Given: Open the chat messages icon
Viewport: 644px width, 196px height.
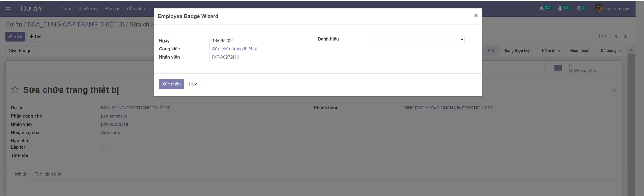Looking at the screenshot, I should [542, 9].
